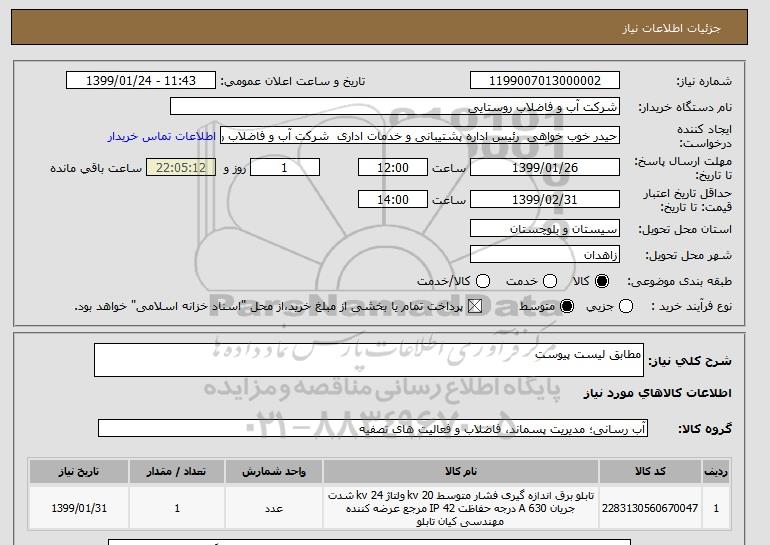770x545 pixels.
Task: Click the general description box مطابق لیست پیوست
Action: pyautogui.click(x=369, y=360)
